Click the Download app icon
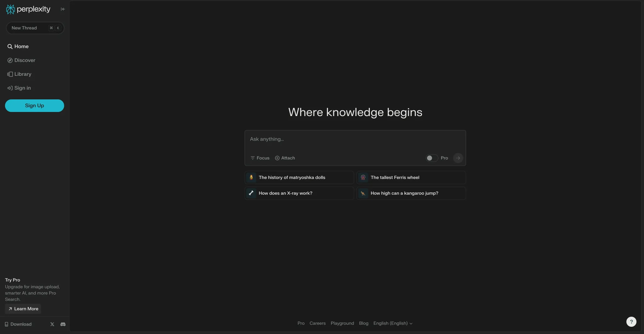This screenshot has width=644, height=334. [x=7, y=324]
